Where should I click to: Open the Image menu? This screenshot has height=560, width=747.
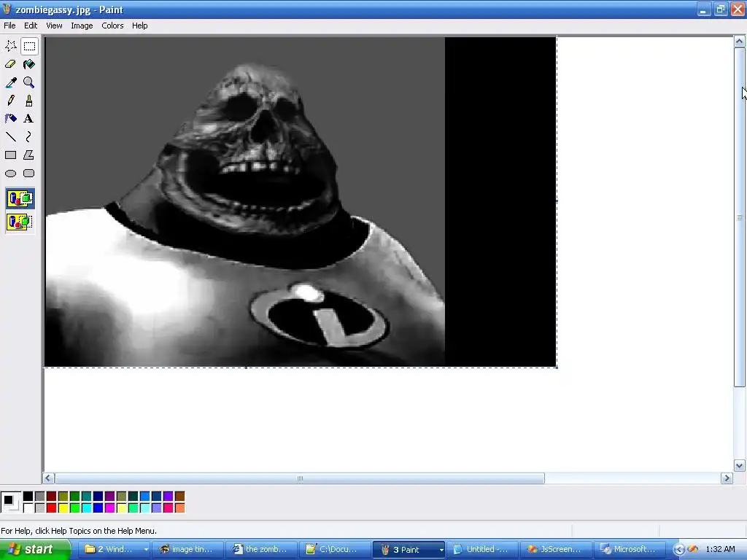(x=82, y=26)
